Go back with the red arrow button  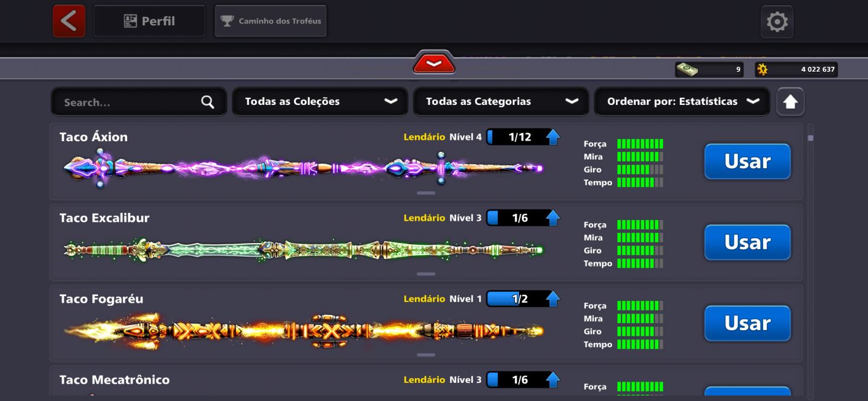(69, 21)
